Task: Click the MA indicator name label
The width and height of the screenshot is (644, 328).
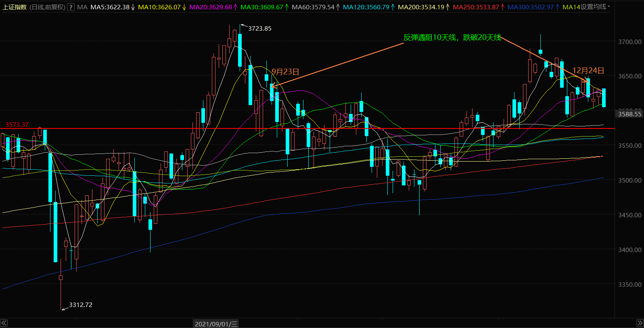Action: point(82,7)
